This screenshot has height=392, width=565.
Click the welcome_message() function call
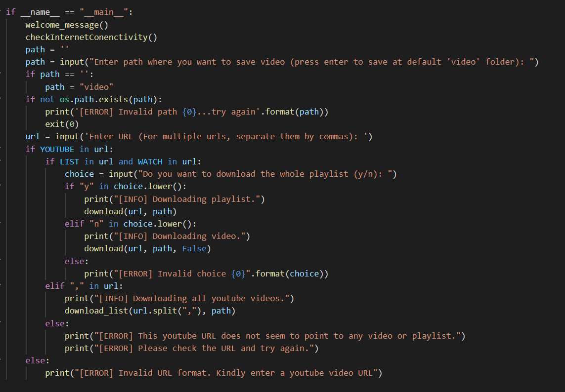(67, 25)
